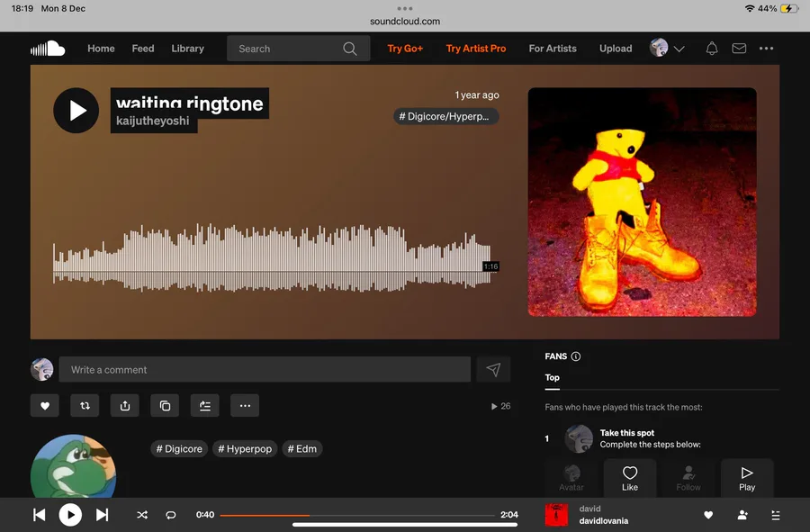
Task: Click the Like step tile
Action: click(x=630, y=478)
